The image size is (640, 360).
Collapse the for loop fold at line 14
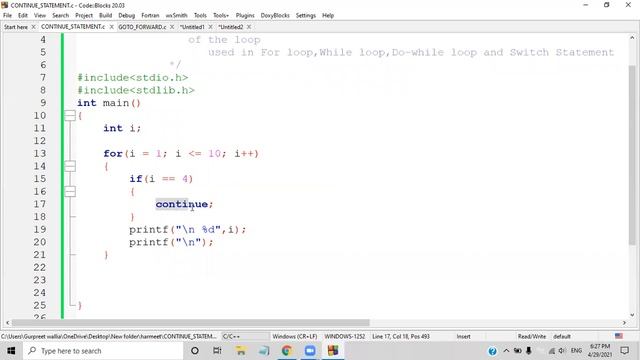coord(70,166)
